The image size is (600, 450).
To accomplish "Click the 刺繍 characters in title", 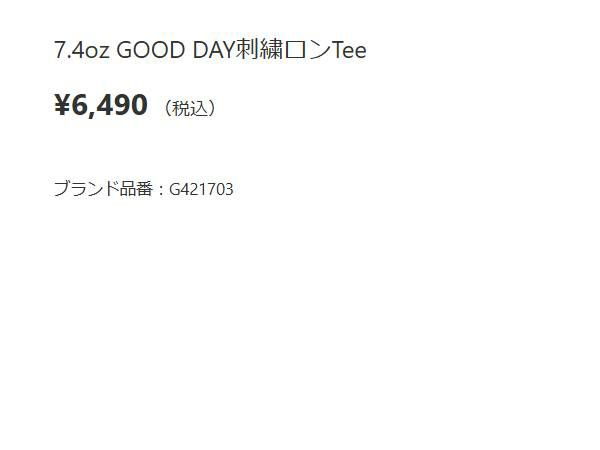I will point(259,50).
